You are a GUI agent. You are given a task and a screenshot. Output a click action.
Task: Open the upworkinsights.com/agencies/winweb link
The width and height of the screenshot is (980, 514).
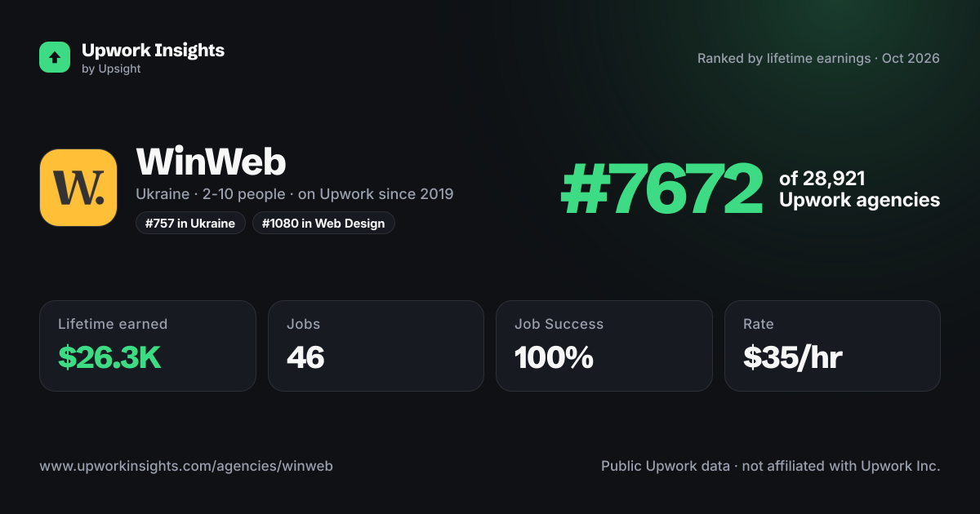pos(186,466)
